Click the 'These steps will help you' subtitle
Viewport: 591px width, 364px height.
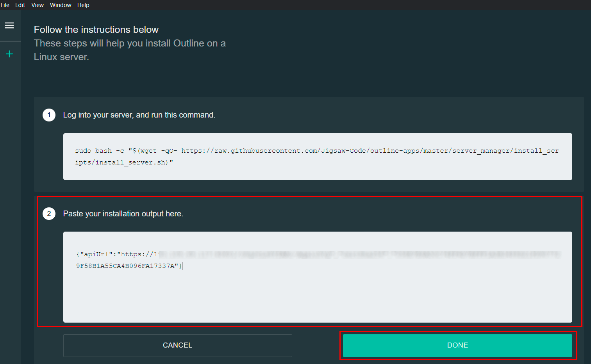pos(130,43)
